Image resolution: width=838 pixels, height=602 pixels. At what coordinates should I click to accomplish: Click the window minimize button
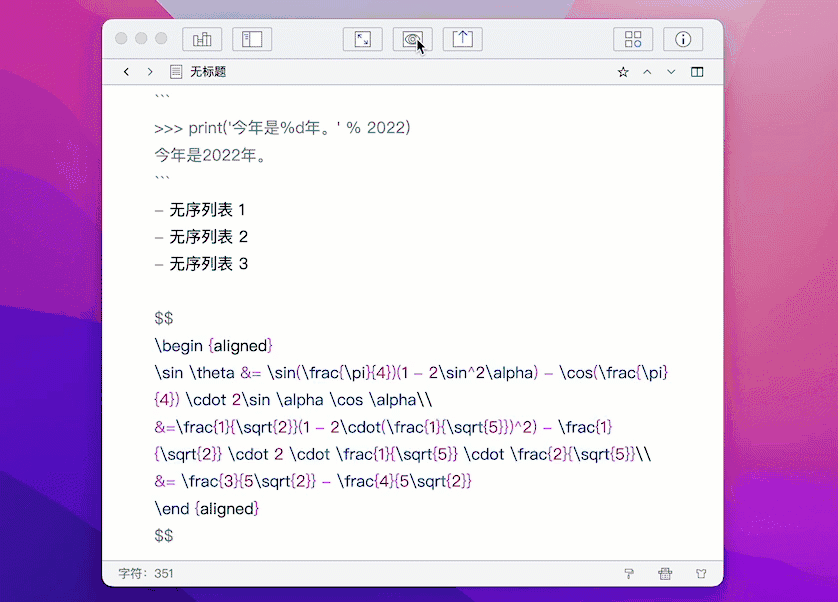[141, 38]
